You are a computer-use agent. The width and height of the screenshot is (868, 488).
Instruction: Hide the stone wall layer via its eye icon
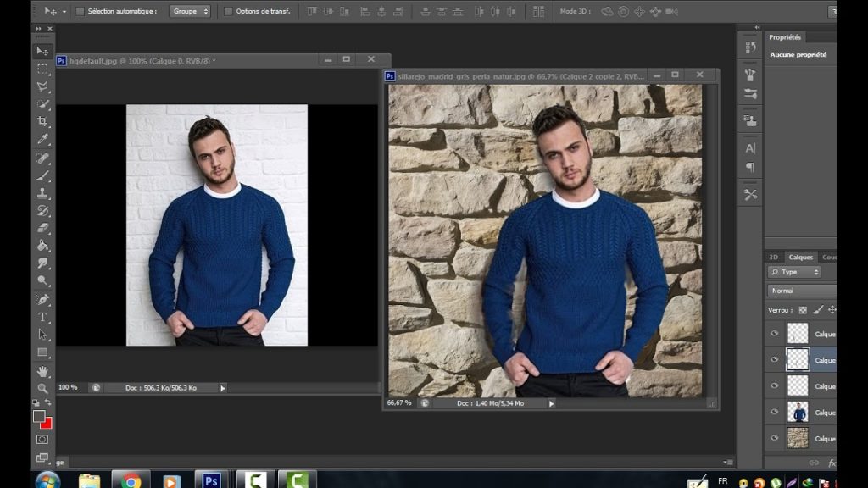775,438
